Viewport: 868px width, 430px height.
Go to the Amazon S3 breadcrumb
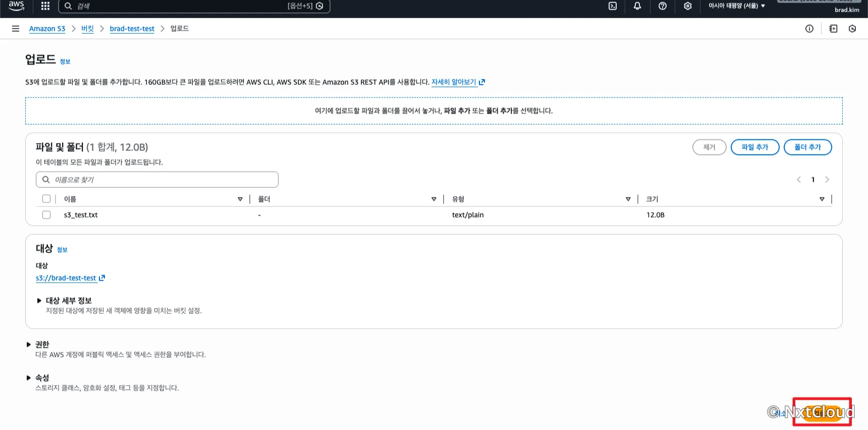click(47, 29)
